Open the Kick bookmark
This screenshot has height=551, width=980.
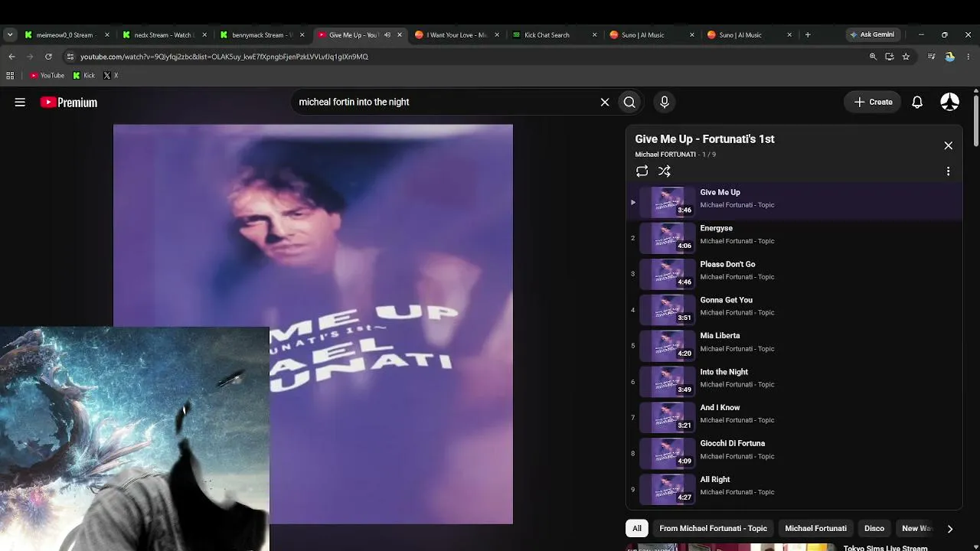point(84,76)
